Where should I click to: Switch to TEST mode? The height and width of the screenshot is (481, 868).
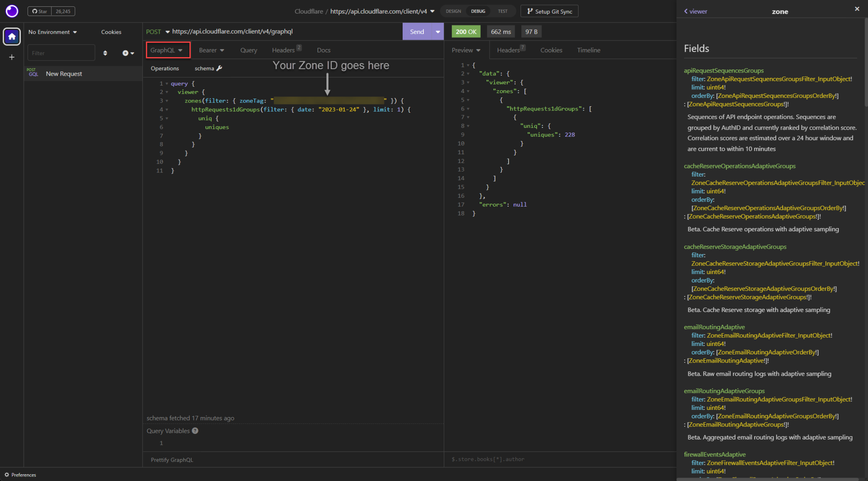(x=503, y=11)
